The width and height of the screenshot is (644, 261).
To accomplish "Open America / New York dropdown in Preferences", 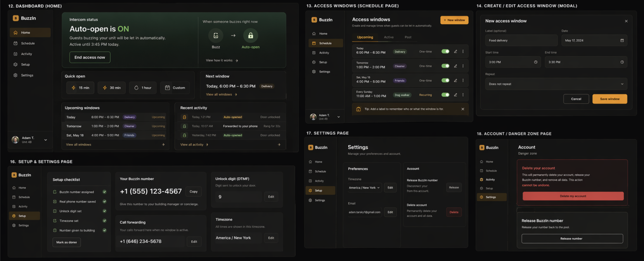I will (x=364, y=188).
